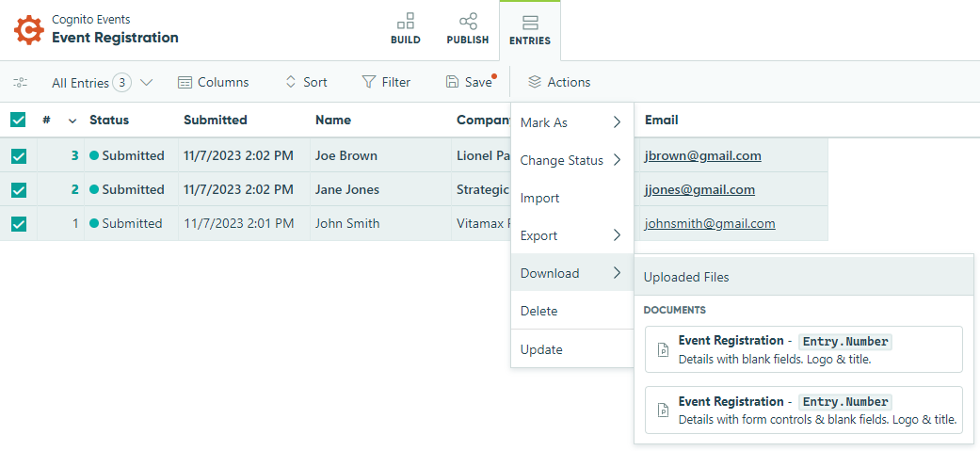Uncheck the Joe Brown entry checkbox
Screen dimensions: 980x451
click(18, 155)
